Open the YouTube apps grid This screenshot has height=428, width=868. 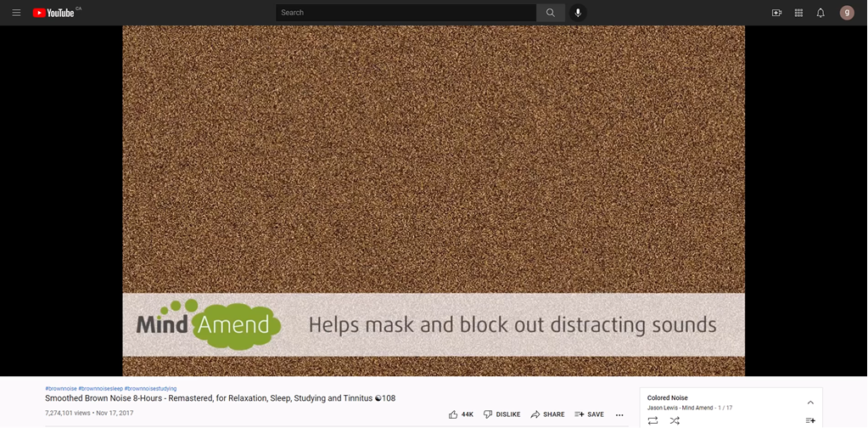798,13
